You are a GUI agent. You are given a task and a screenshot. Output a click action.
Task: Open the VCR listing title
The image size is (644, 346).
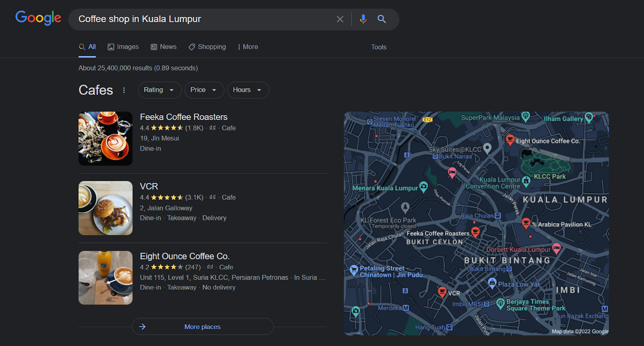pos(149,186)
